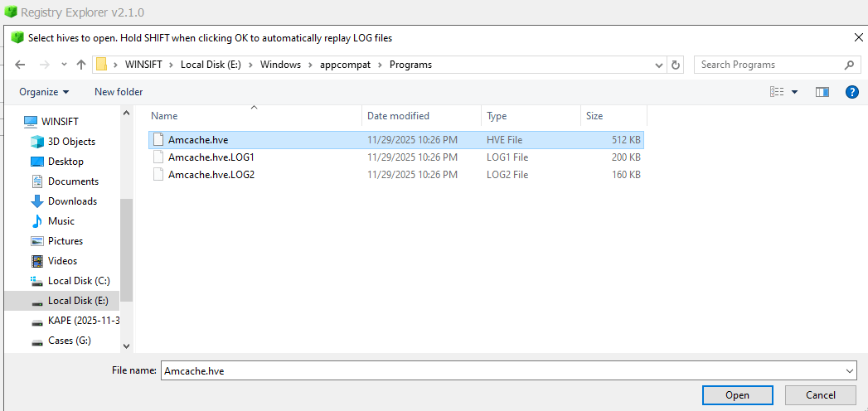Click the Cancel button
Image resolution: width=868 pixels, height=411 pixels.
click(821, 395)
